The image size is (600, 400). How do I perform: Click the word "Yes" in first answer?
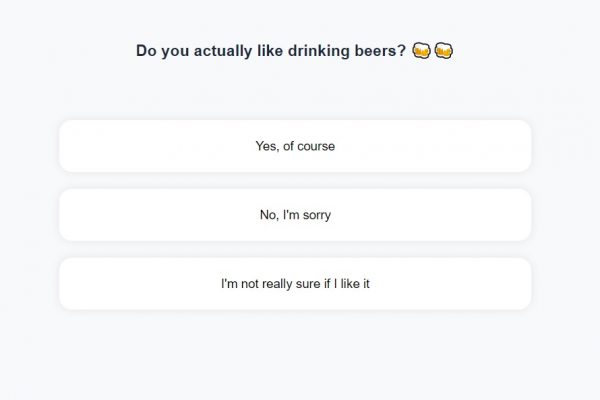click(x=266, y=146)
